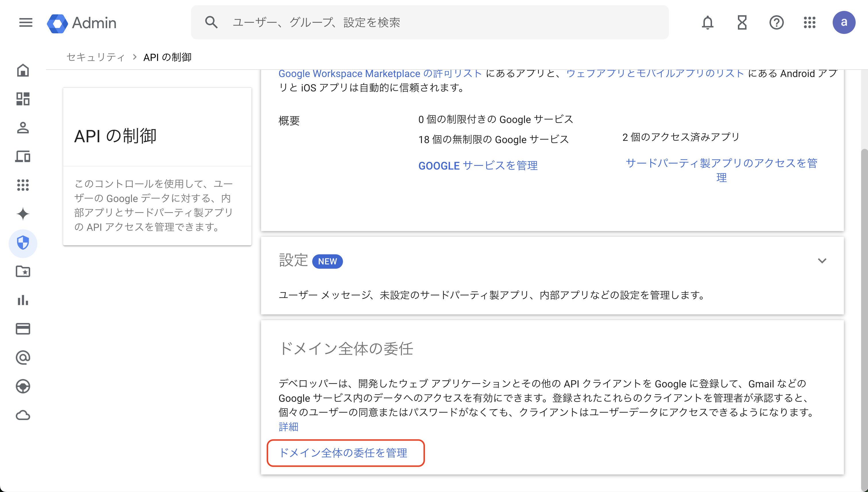Open GOOGLE サービスを管理 link
The width and height of the screenshot is (868, 492).
click(x=478, y=166)
